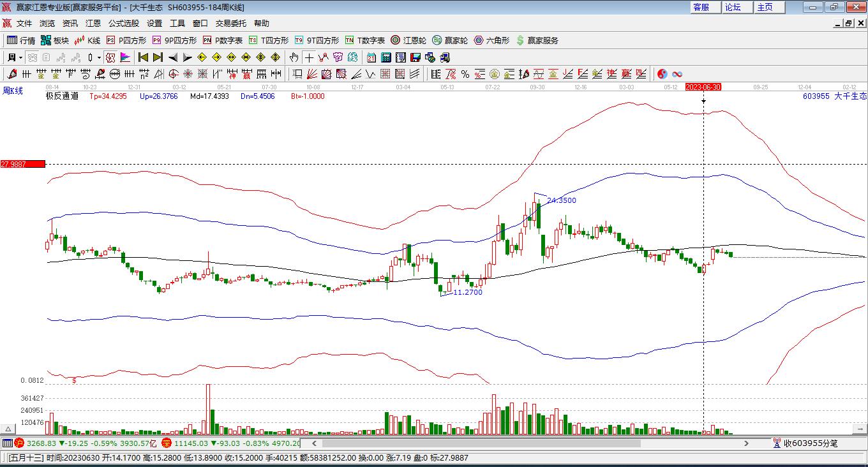
Task: Launch the 江恩轮 Gann wheel
Action: pos(408,40)
